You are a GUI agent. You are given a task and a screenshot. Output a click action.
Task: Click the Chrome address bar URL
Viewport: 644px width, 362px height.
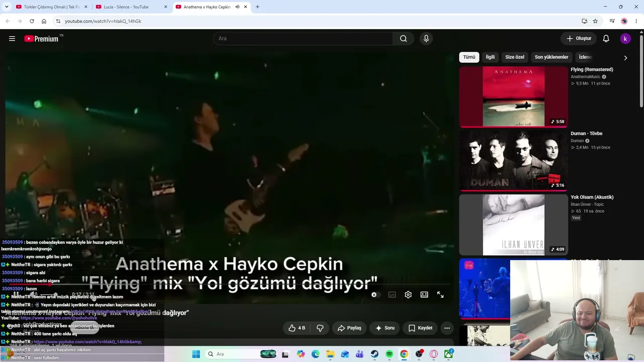[103, 21]
